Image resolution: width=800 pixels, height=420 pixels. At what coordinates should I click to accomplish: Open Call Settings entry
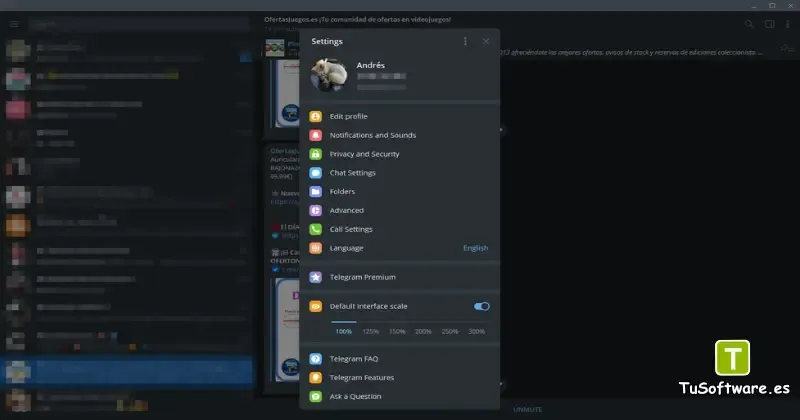pyautogui.click(x=399, y=229)
